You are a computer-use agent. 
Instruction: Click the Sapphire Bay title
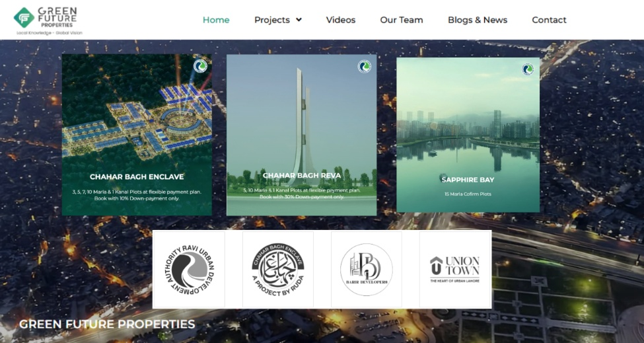click(x=468, y=180)
